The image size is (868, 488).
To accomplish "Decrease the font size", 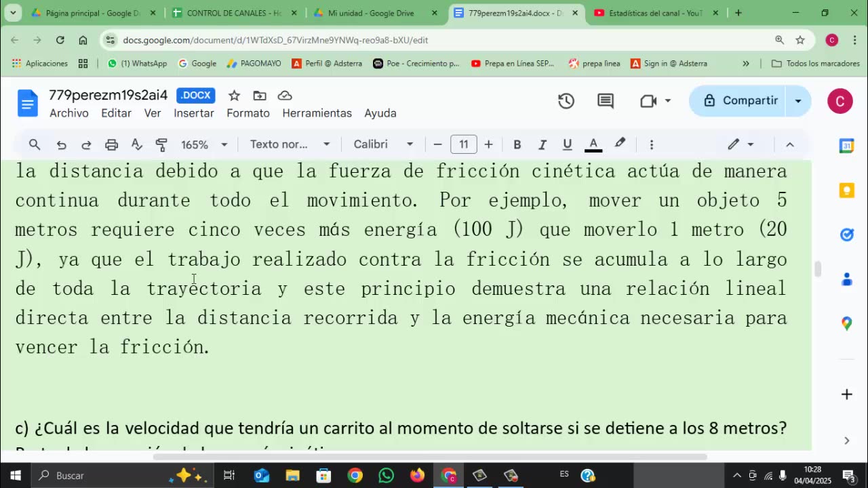I will click(437, 144).
